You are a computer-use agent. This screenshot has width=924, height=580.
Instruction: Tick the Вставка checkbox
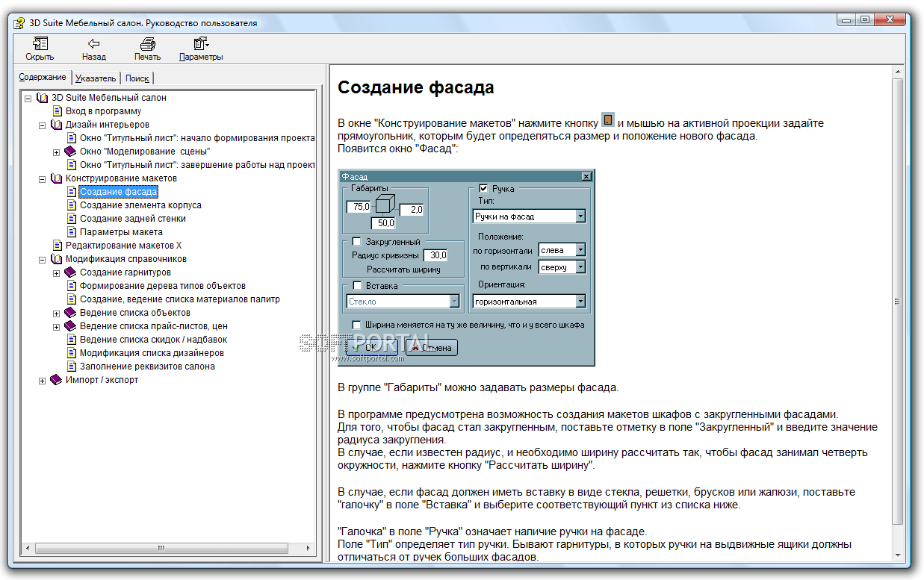click(356, 286)
